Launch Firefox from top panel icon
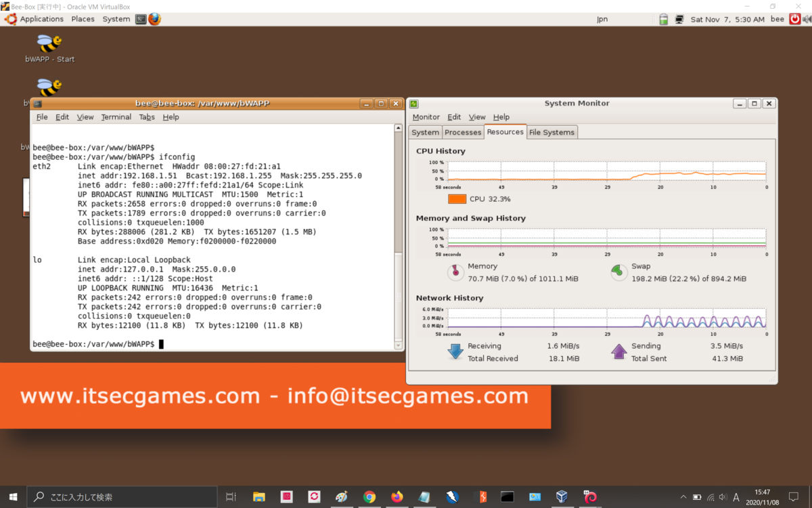 coord(155,19)
